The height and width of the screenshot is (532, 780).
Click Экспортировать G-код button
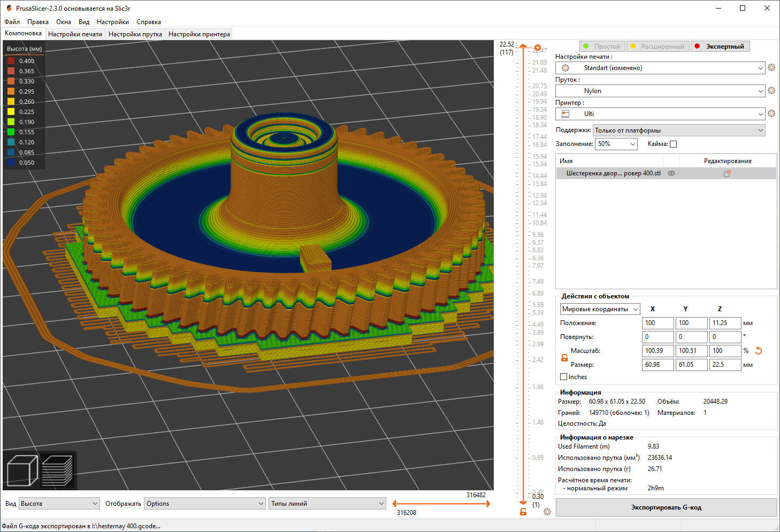tap(666, 507)
